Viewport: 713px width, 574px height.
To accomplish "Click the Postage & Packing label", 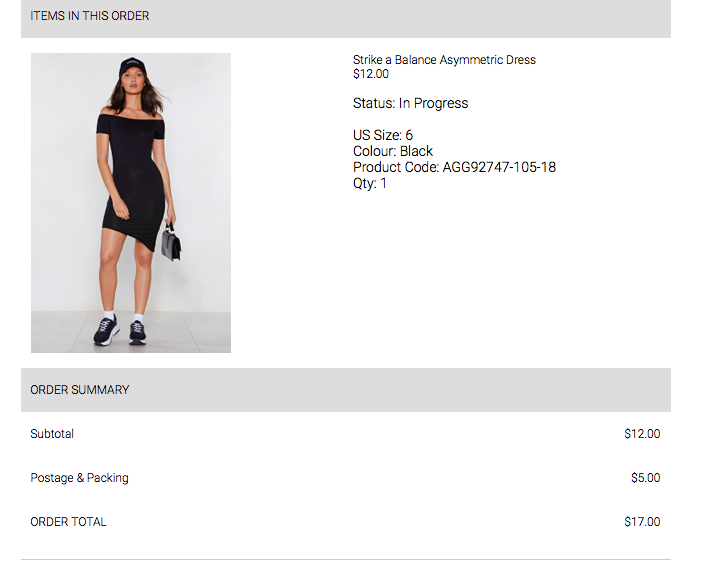I will [x=80, y=478].
